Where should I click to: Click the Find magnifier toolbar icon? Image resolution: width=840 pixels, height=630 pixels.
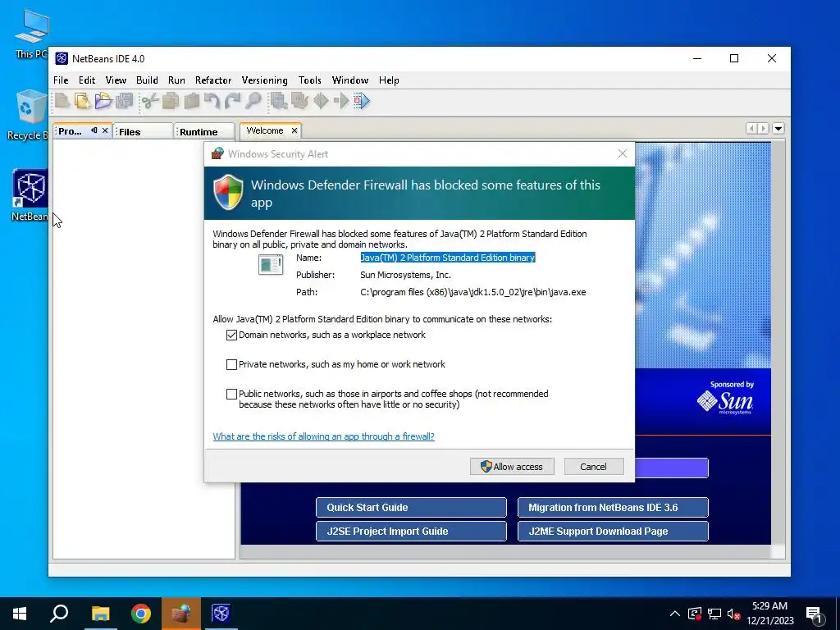(253, 101)
